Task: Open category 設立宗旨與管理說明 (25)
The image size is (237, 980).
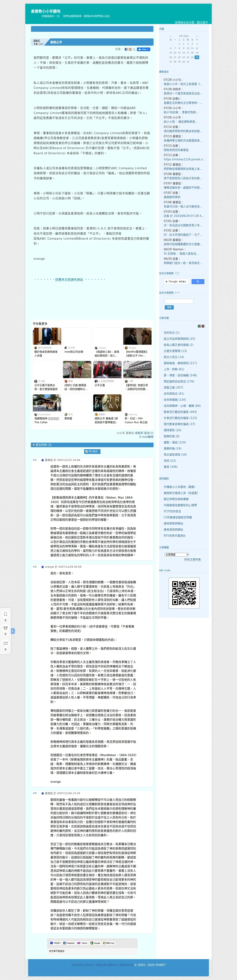Action: pyautogui.click(x=179, y=339)
